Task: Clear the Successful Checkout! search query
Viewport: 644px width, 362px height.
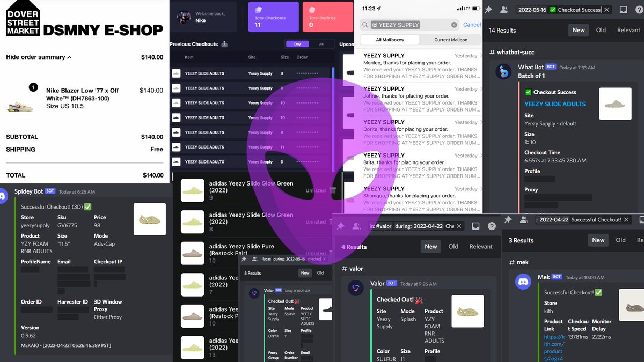Action: click(x=626, y=220)
